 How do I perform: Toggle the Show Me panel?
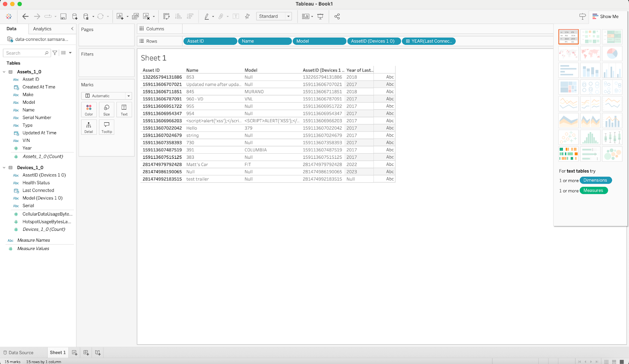point(606,17)
